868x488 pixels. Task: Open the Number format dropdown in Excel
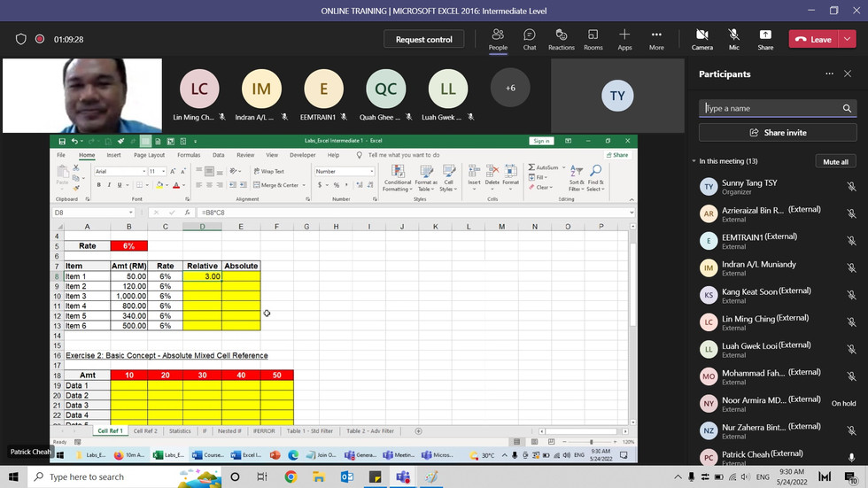pos(371,172)
